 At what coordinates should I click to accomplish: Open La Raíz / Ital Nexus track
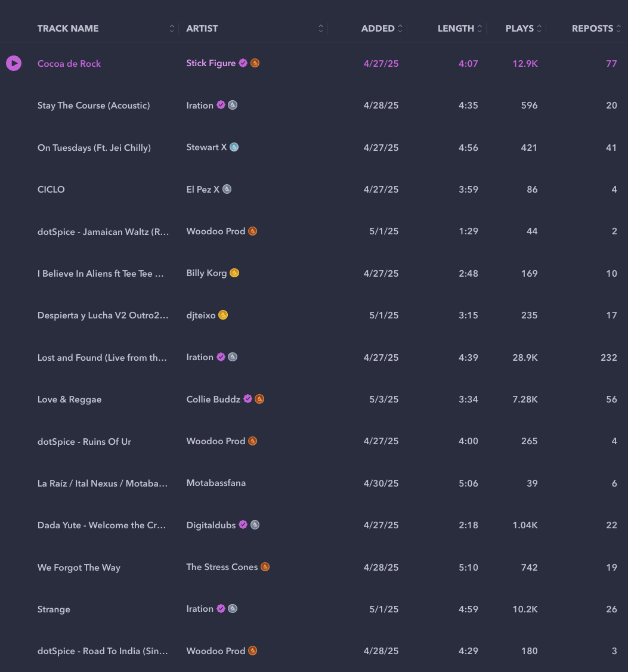(x=103, y=484)
